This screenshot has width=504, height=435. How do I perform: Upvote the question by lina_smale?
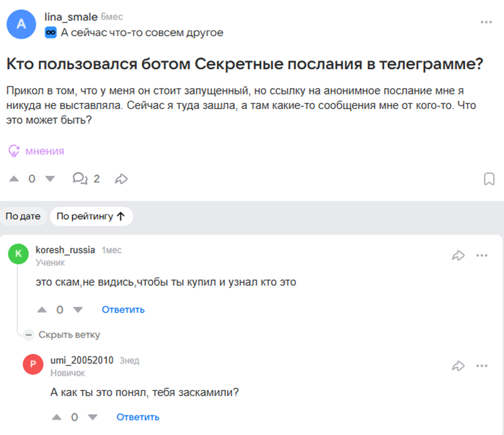(x=14, y=179)
